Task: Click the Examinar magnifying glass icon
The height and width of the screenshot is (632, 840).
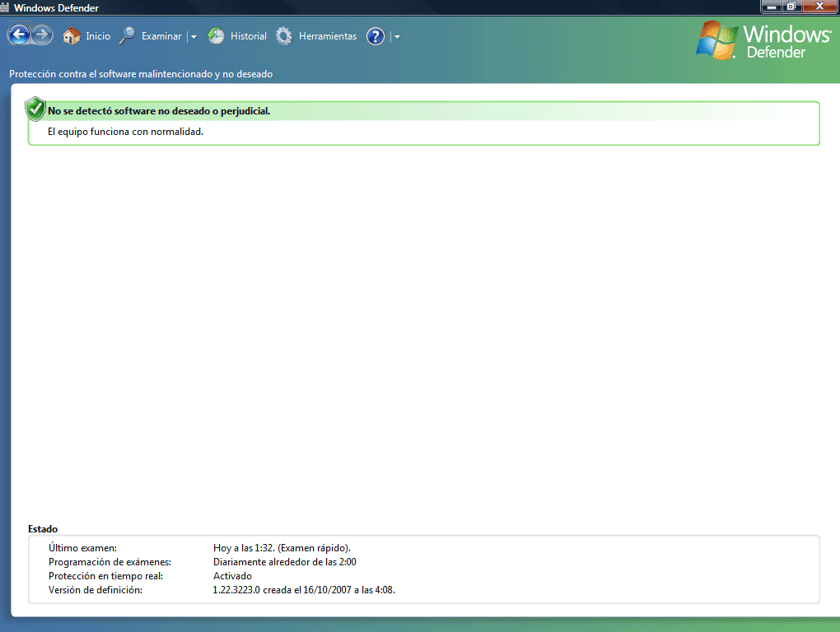Action: [127, 36]
